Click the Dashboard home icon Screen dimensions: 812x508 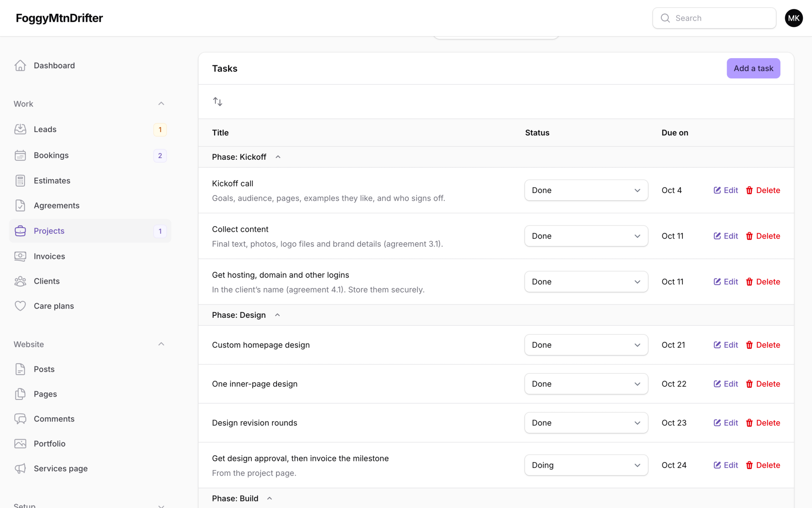[x=20, y=65]
